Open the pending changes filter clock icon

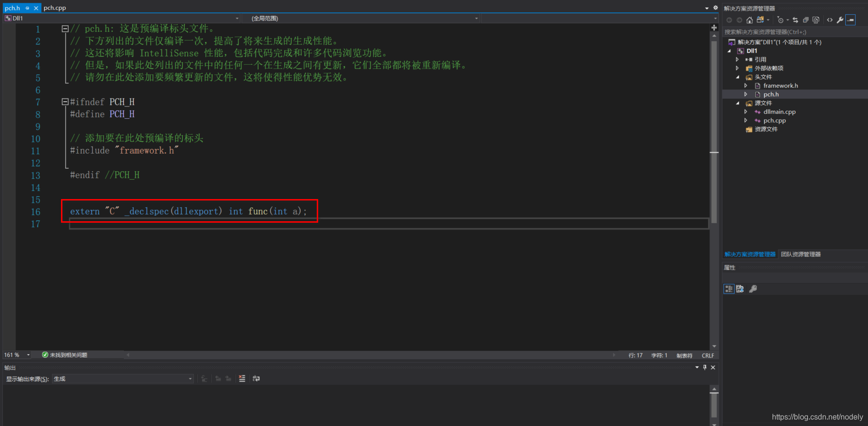point(780,20)
